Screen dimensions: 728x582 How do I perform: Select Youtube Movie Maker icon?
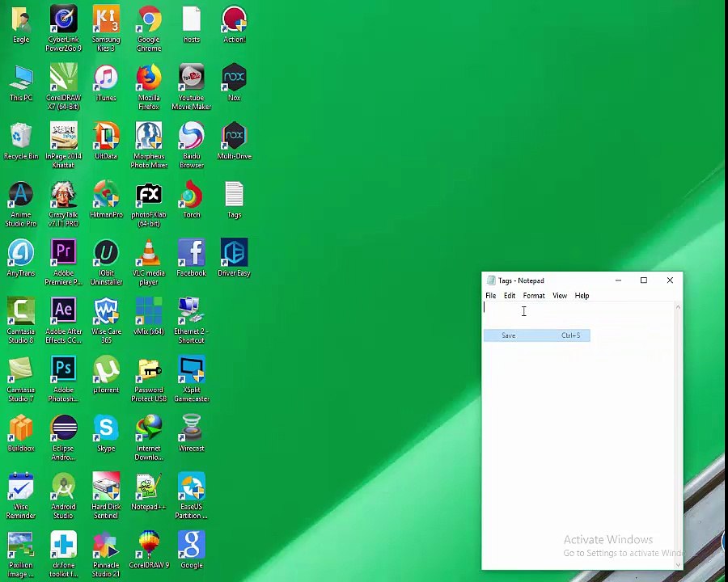tap(191, 78)
